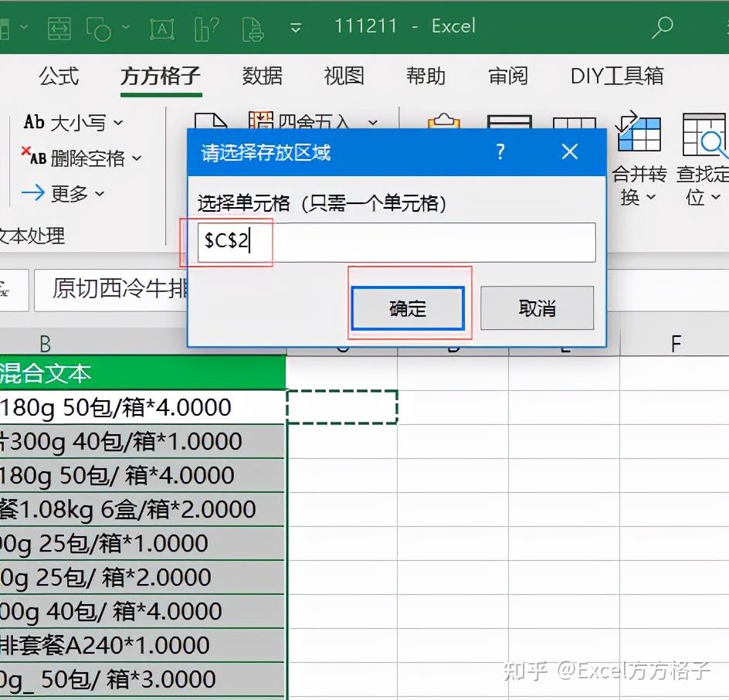Viewport: 729px width, 700px height.
Task: Select the 大小写 case conversion tool icon
Action: coord(34,122)
